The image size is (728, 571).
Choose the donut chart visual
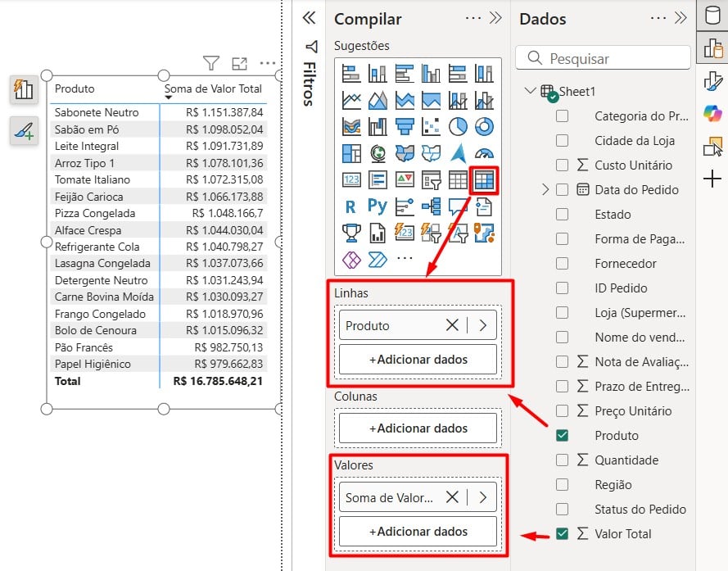484,126
